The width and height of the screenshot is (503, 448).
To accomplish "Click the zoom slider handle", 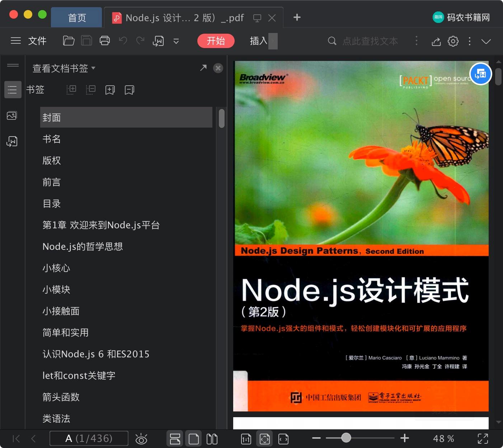I will [x=346, y=438].
